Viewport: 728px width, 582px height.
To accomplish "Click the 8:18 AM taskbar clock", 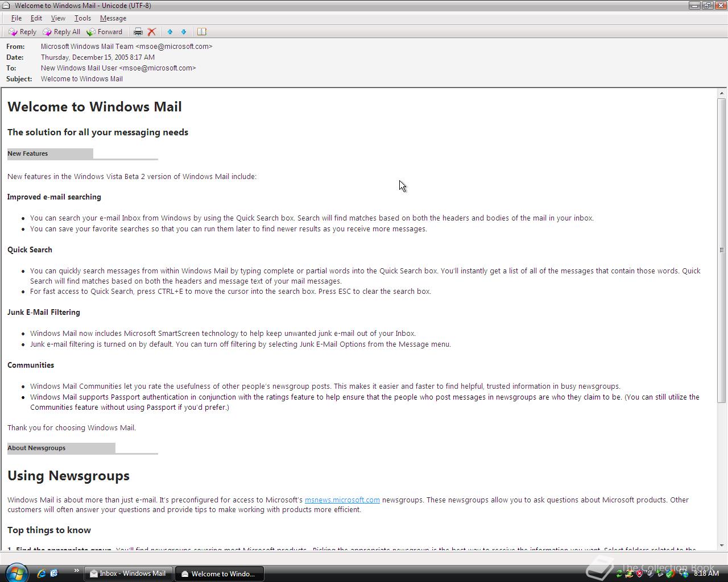I will tap(706, 573).
